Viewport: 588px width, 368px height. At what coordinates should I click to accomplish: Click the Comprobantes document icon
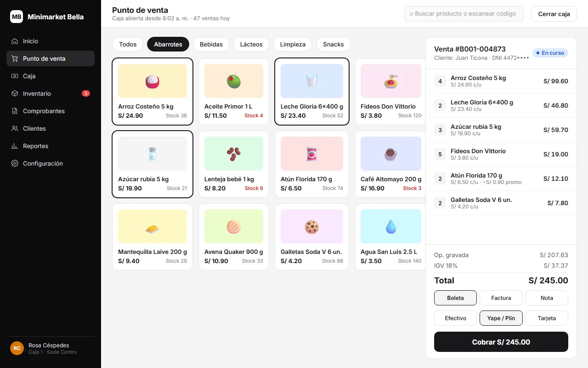15,111
